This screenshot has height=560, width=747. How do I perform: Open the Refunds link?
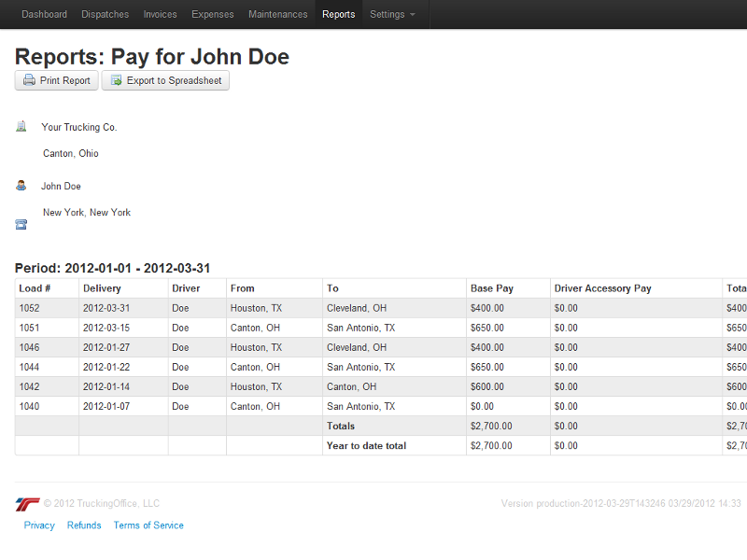84,525
